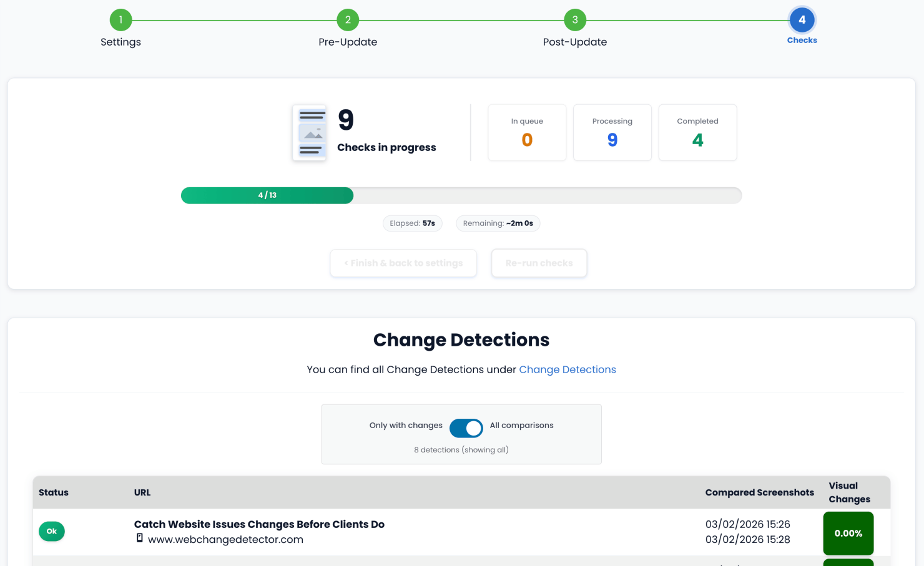924x566 pixels.
Task: Select the 'All comparisons' label
Action: [521, 426]
